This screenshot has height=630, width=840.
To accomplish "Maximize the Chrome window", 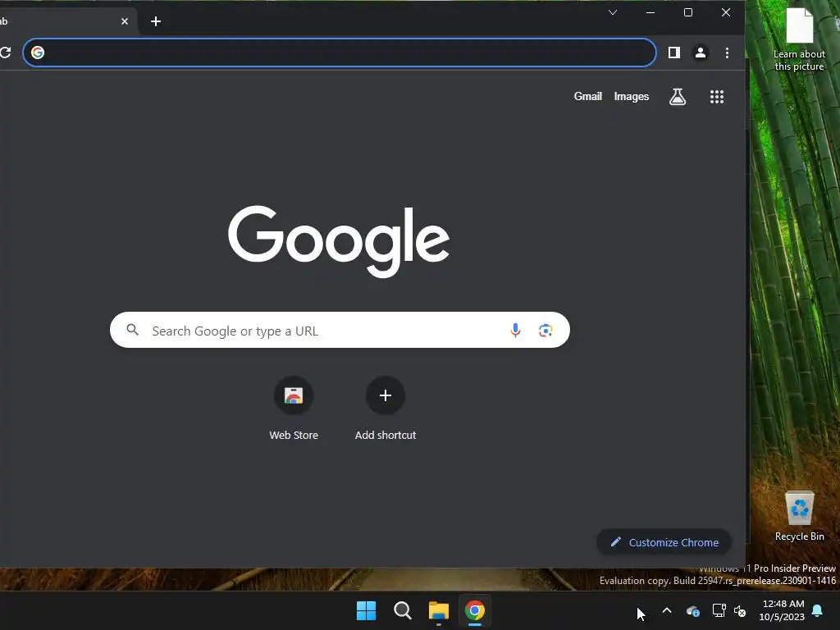I will pyautogui.click(x=688, y=12).
